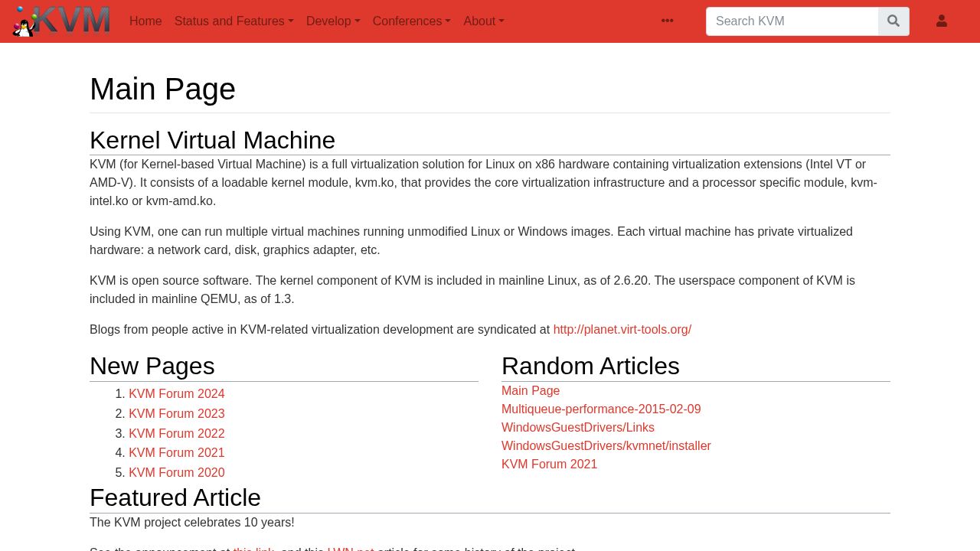Click the Main Page heading
The width and height of the screenshot is (980, 551).
[162, 90]
